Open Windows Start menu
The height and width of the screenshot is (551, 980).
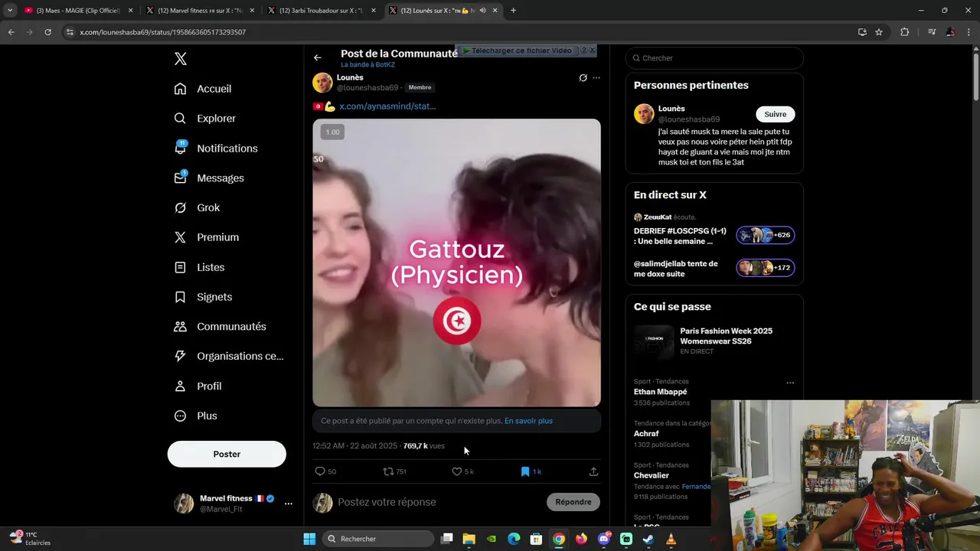click(309, 539)
